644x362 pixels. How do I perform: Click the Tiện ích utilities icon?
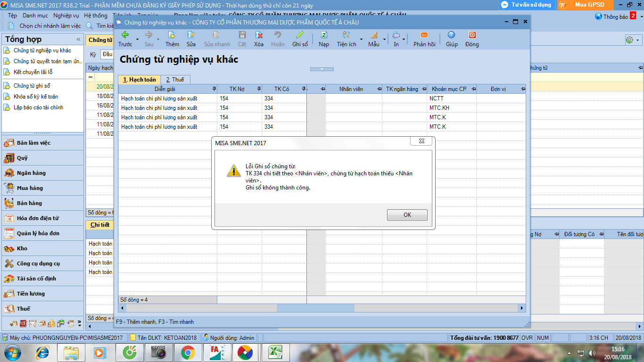[x=347, y=39]
